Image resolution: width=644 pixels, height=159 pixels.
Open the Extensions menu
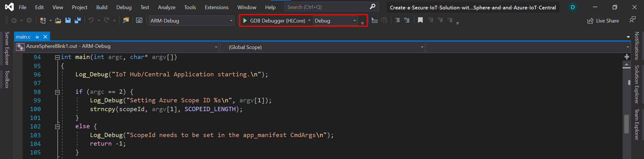[x=217, y=7]
